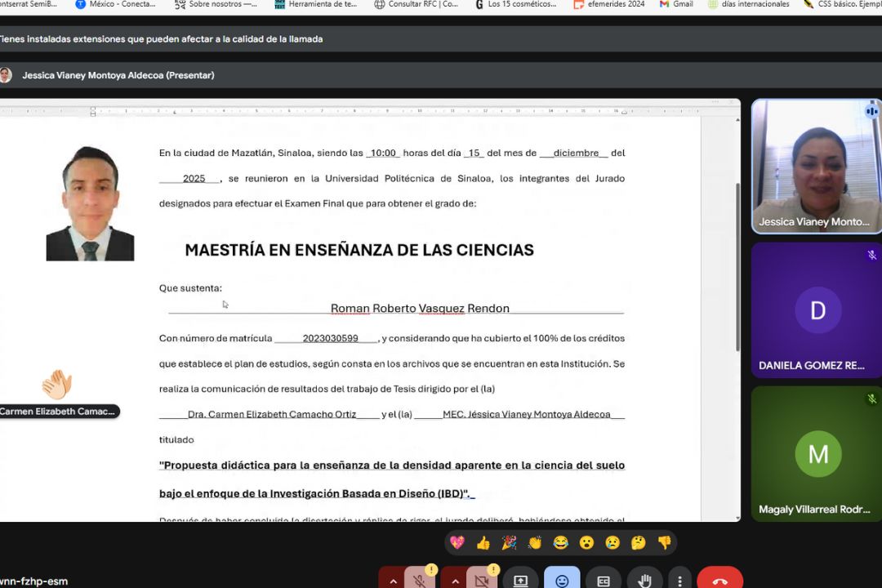Select Jessica Vianey Montoya's video tile
This screenshot has height=588, width=882.
(x=815, y=167)
